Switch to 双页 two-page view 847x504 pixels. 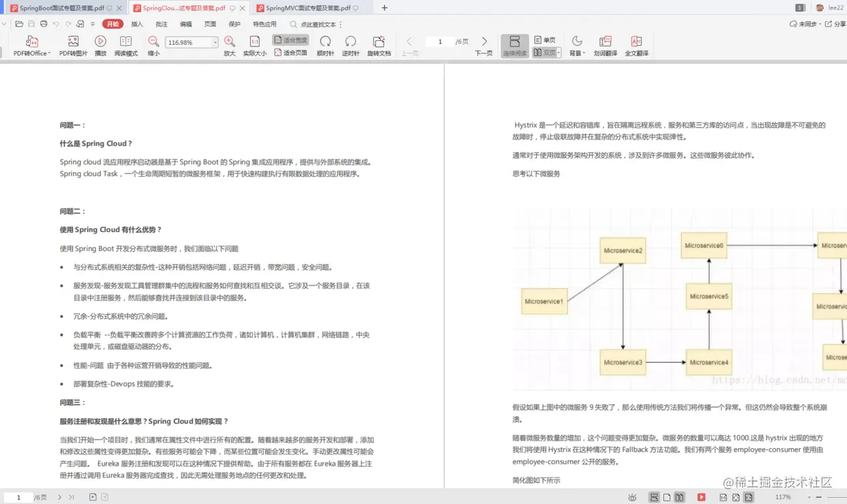point(544,53)
